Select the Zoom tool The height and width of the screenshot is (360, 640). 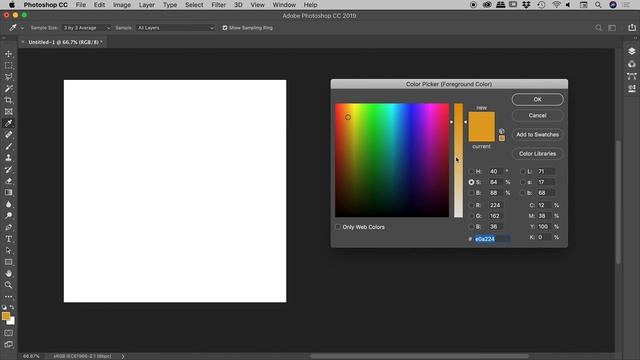click(x=9, y=285)
